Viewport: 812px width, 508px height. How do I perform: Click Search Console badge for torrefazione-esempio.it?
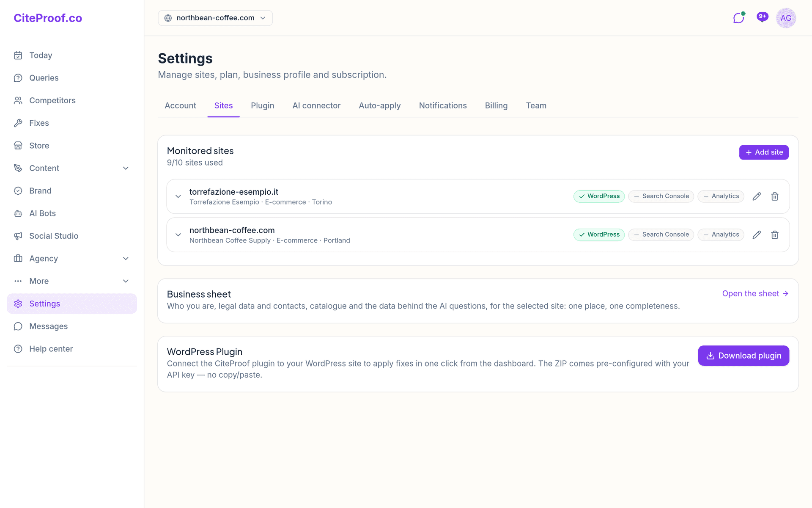pyautogui.click(x=661, y=196)
